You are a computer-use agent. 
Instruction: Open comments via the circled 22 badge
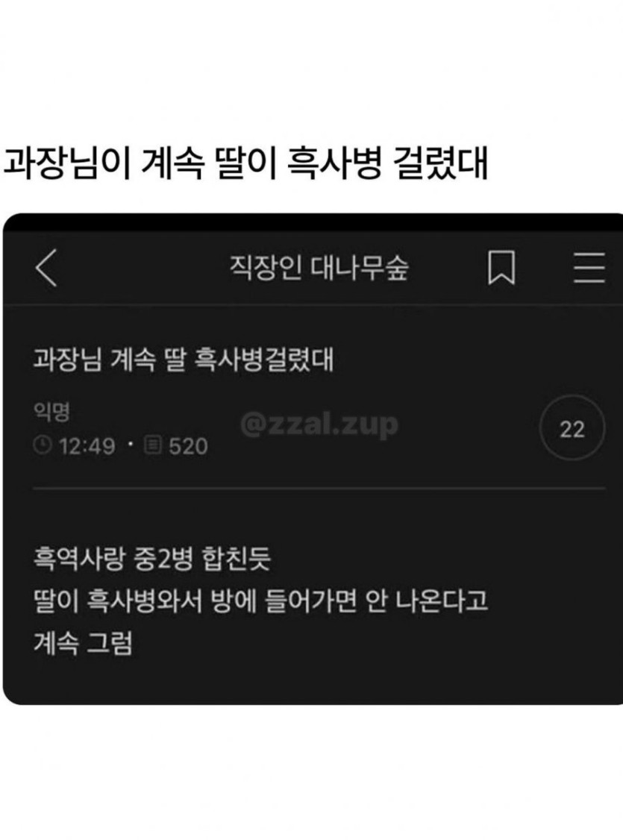point(572,428)
